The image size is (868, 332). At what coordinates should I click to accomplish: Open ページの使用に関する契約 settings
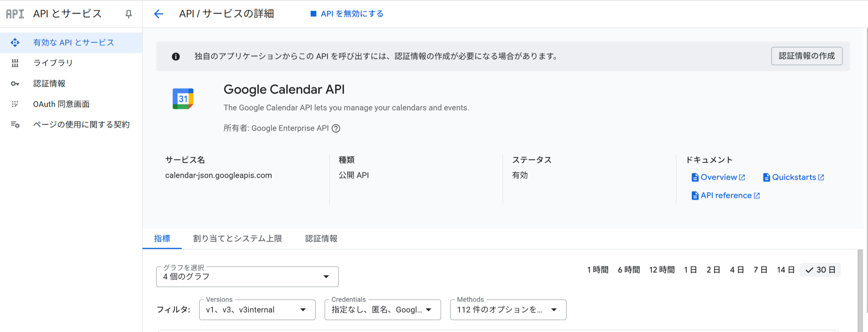(x=81, y=125)
